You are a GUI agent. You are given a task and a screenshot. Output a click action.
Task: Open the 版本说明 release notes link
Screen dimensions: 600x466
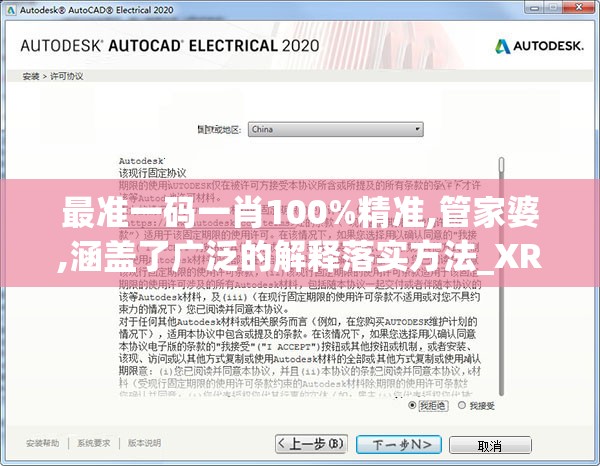[x=144, y=443]
